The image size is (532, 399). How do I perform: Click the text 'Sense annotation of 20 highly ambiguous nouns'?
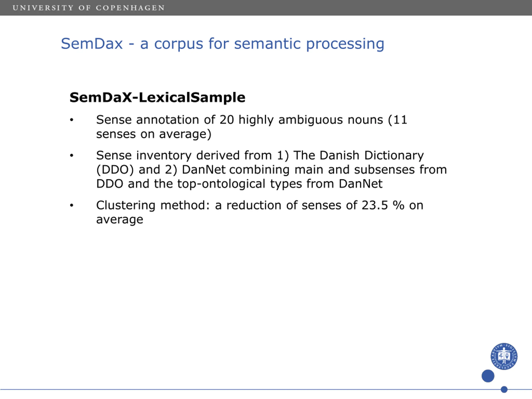(x=240, y=120)
